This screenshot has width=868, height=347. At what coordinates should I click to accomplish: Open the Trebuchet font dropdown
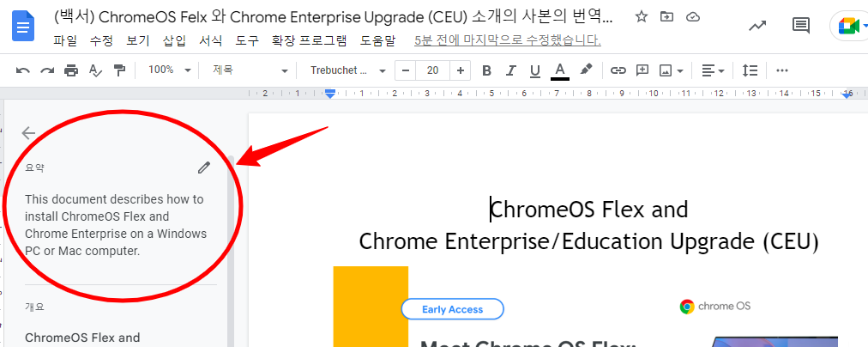[x=347, y=70]
